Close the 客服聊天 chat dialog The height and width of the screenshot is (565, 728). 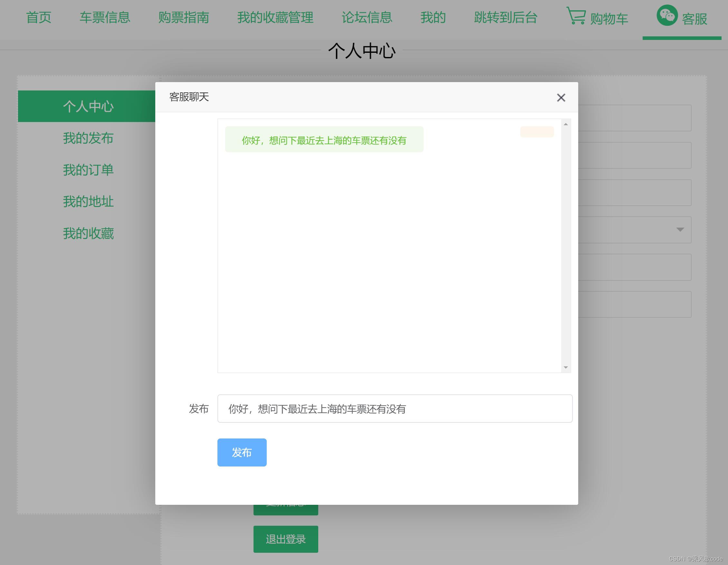click(x=561, y=98)
